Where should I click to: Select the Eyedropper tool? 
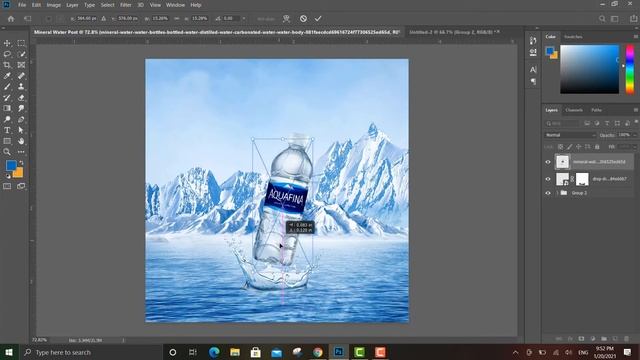point(7,76)
